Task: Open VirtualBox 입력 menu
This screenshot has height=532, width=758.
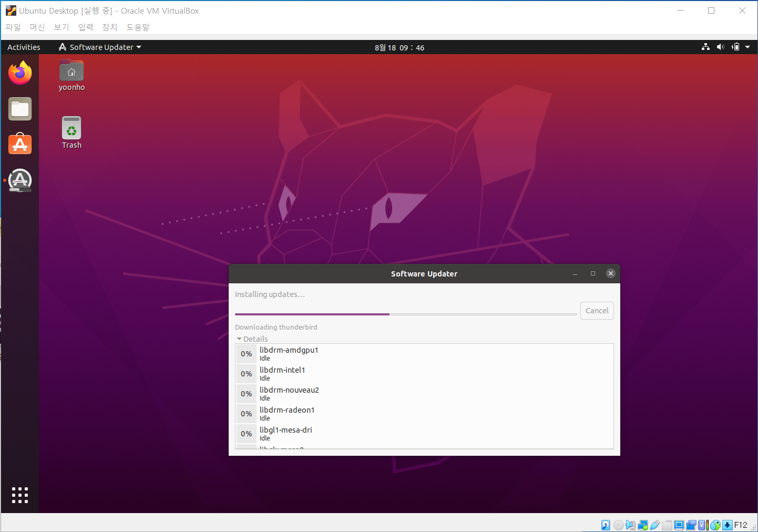Action: click(86, 27)
